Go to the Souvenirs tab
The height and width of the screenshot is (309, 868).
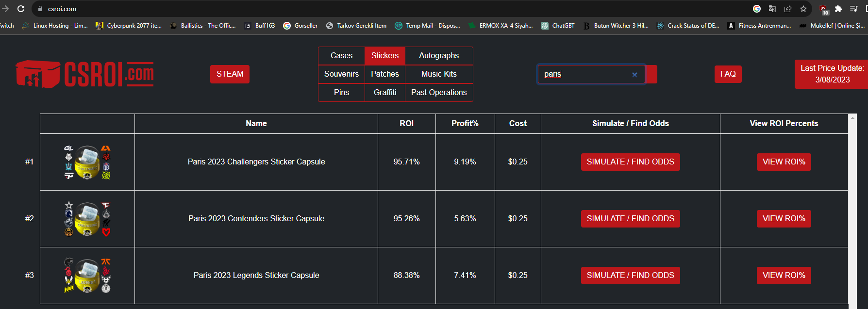click(341, 74)
